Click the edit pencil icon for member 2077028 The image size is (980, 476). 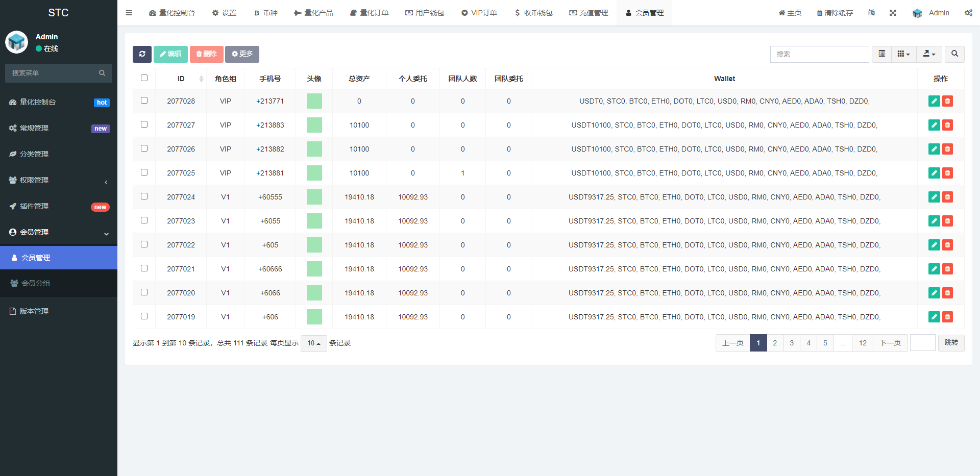934,101
